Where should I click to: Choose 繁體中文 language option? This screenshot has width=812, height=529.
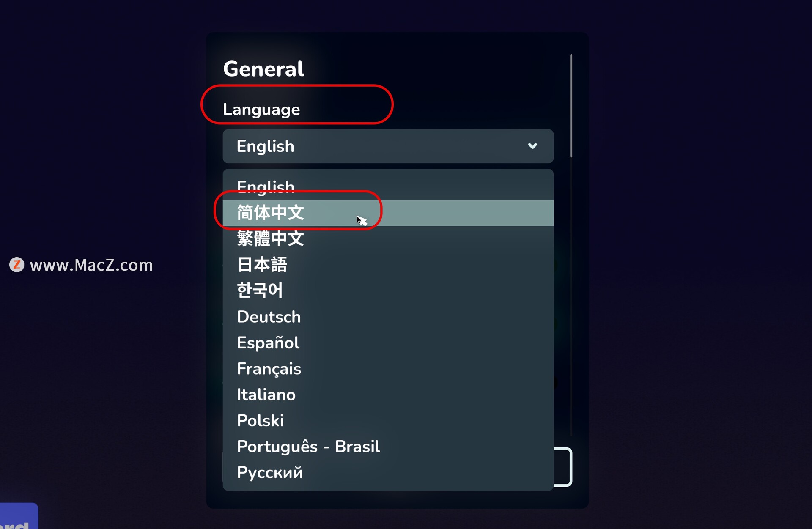click(x=271, y=238)
